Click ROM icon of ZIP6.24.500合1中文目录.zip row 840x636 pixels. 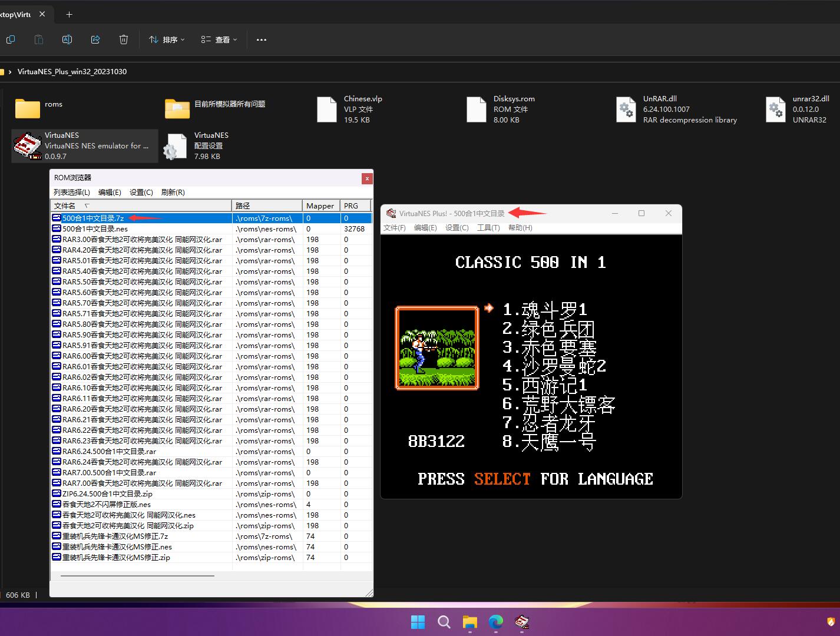57,493
